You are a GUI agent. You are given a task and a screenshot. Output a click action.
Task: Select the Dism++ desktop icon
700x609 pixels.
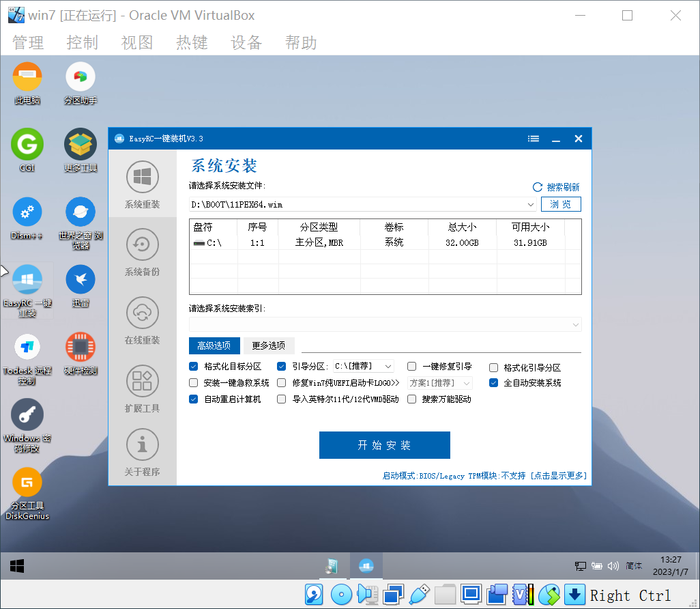tap(27, 218)
